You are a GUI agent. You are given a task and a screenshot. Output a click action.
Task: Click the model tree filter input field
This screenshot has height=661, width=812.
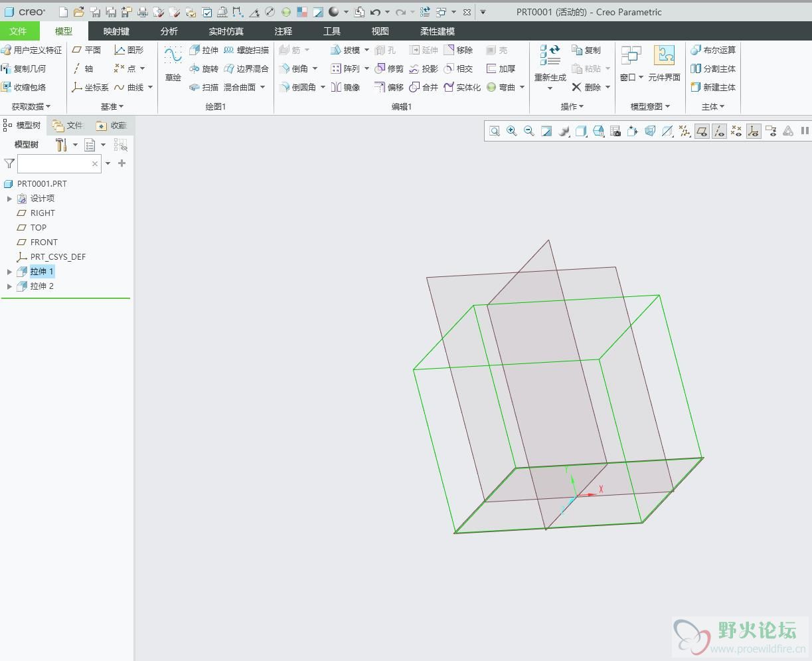pyautogui.click(x=59, y=163)
